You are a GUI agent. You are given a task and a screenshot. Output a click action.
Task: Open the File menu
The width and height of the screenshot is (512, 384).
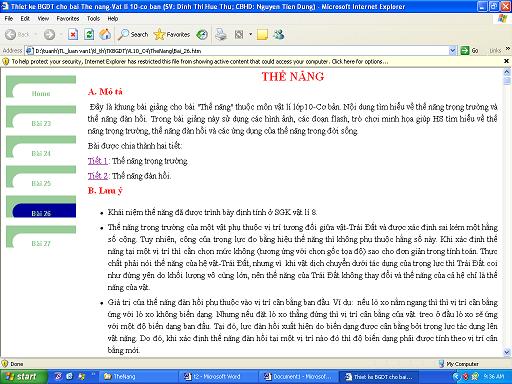(9, 19)
